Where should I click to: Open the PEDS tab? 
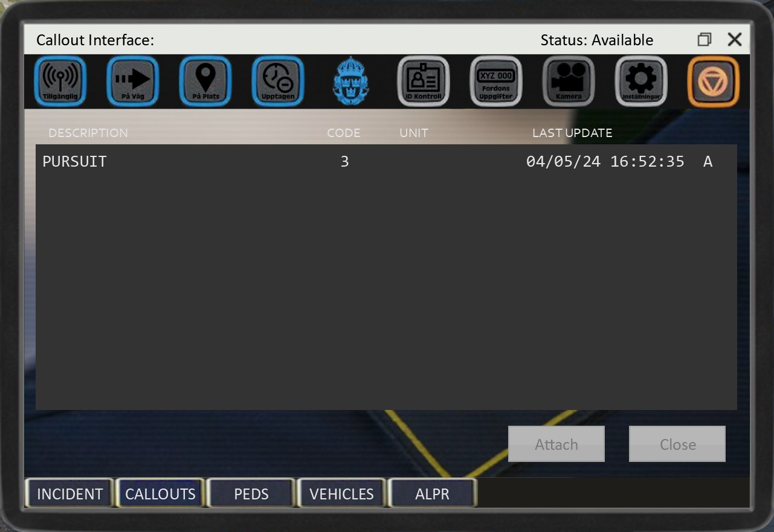pyautogui.click(x=251, y=493)
